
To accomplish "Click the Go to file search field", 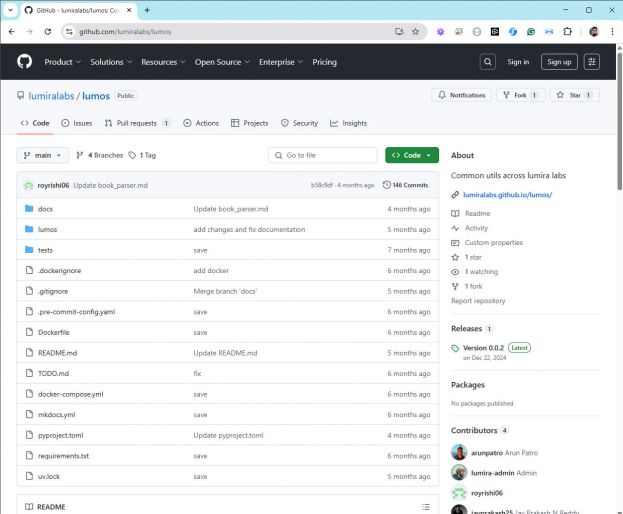I will [x=322, y=155].
